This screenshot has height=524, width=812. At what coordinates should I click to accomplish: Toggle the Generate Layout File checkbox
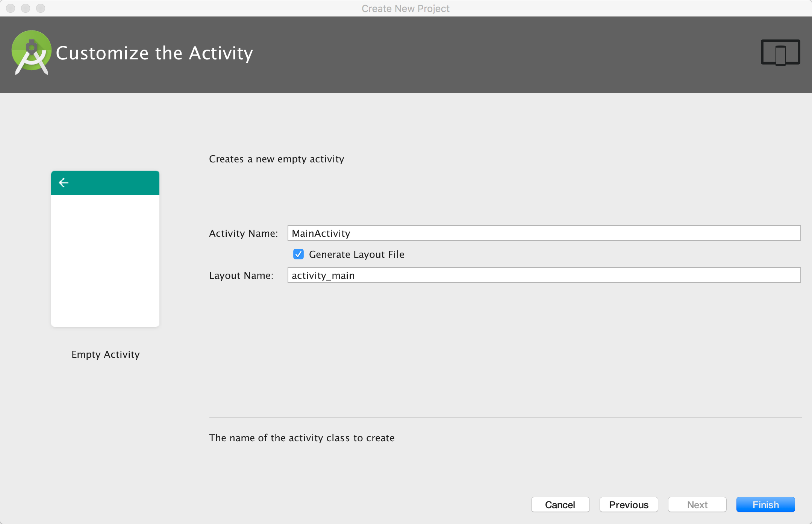(x=298, y=254)
